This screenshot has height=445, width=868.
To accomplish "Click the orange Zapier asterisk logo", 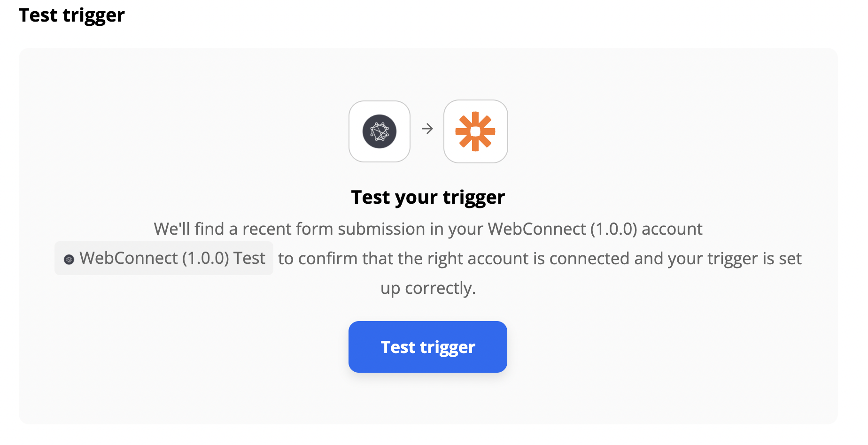I will [475, 131].
